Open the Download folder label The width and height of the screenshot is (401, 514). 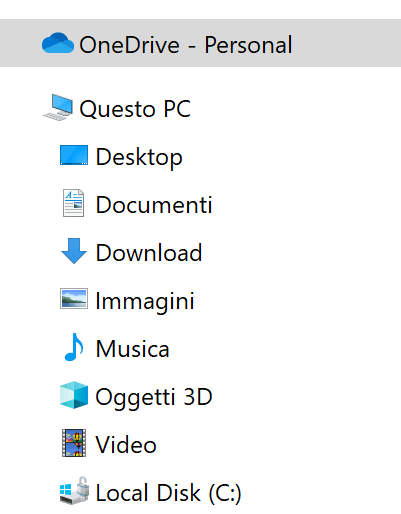pos(149,253)
